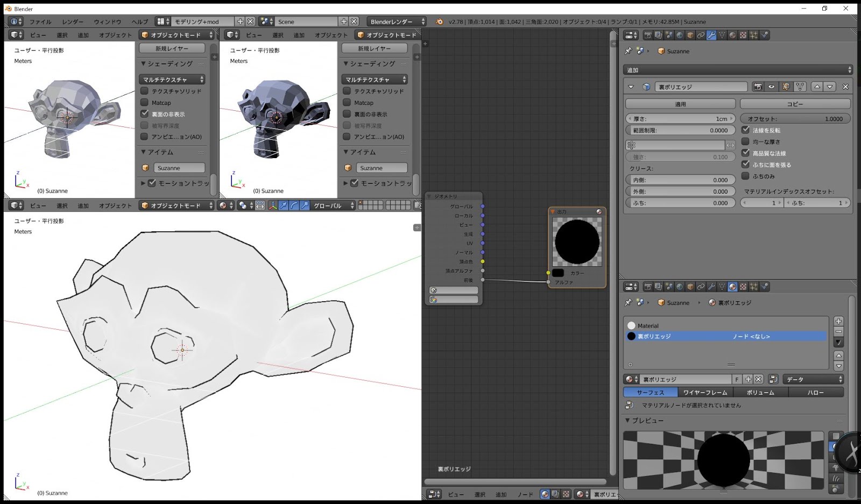Open scene tab in lower properties header
The width and height of the screenshot is (861, 504).
click(x=669, y=287)
